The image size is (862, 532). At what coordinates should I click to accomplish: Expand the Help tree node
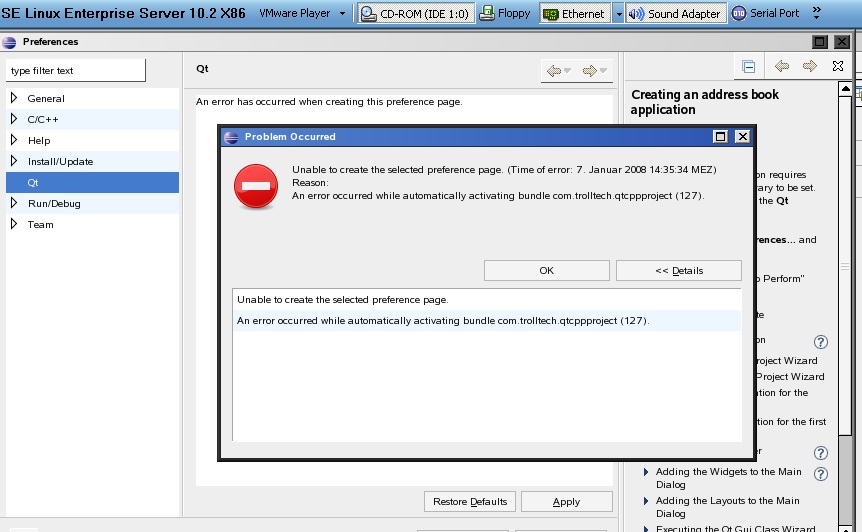click(14, 140)
